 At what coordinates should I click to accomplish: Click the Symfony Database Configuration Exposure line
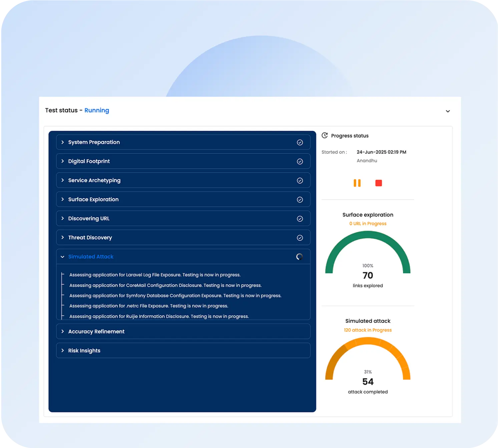(x=175, y=296)
